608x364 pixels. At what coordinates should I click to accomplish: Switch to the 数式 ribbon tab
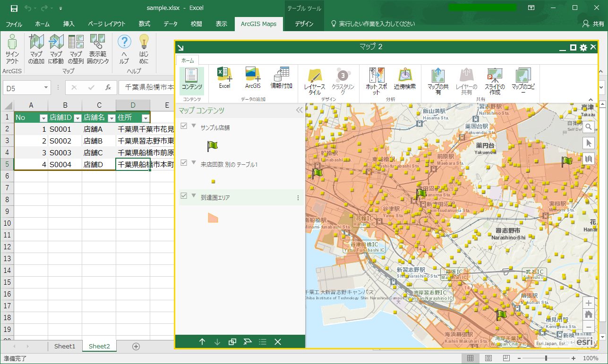145,24
